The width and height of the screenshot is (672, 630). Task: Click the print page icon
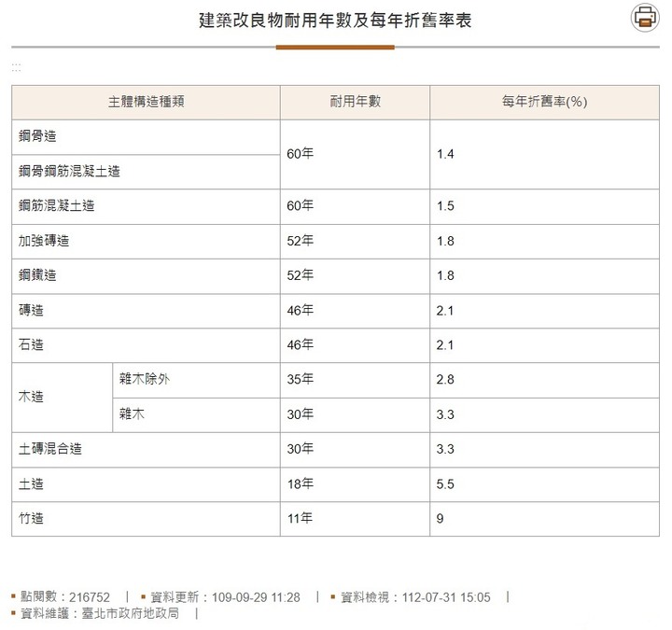[645, 18]
